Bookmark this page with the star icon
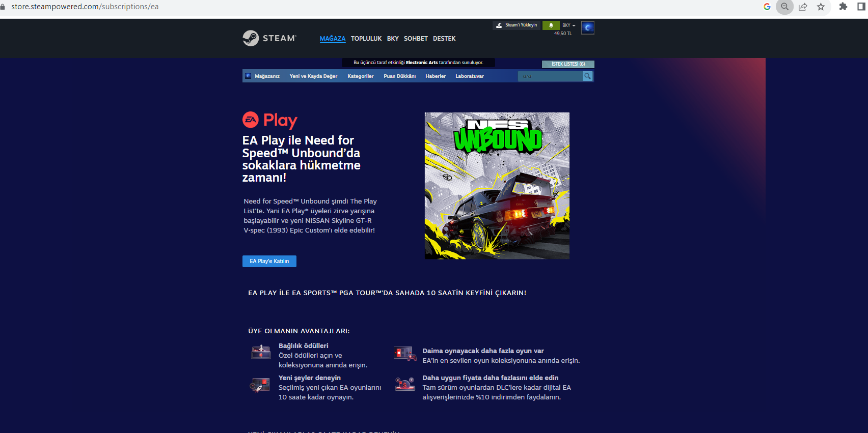 821,7
